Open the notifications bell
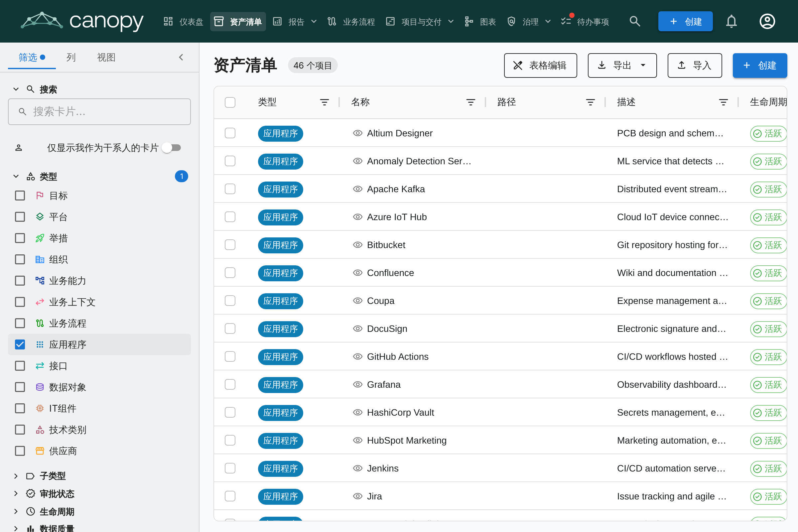The height and width of the screenshot is (532, 798). pyautogui.click(x=731, y=21)
